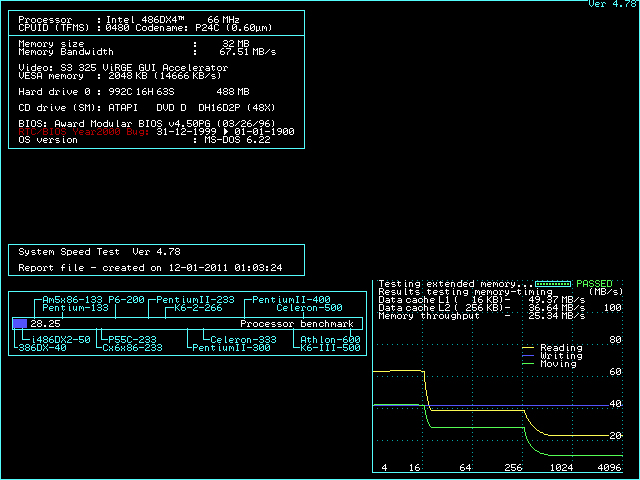Click memory throughput value '25.34 MB/s'
Screen dimensions: 640x480
(557, 316)
